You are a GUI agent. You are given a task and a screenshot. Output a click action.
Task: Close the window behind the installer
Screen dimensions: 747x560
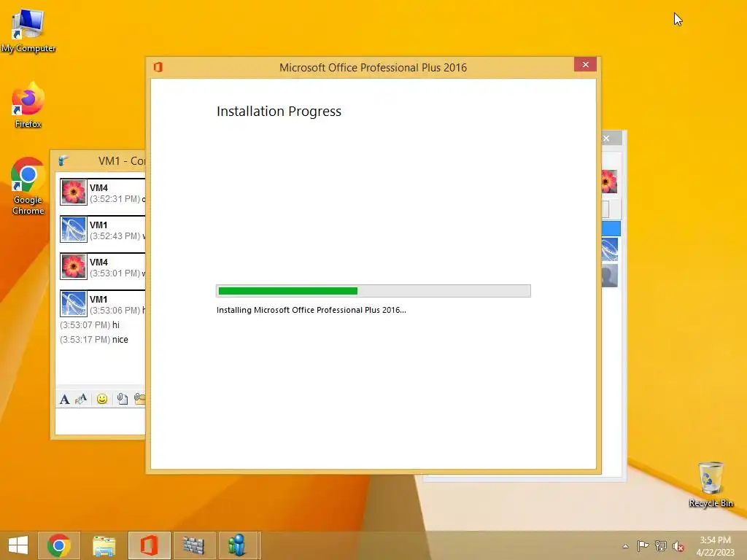tap(606, 138)
